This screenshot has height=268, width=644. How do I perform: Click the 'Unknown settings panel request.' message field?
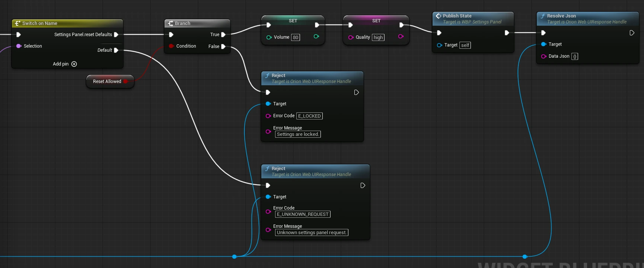point(312,233)
